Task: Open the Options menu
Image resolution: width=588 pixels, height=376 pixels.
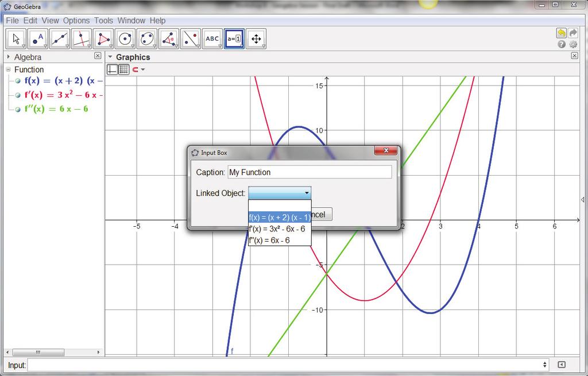Action: tap(76, 20)
